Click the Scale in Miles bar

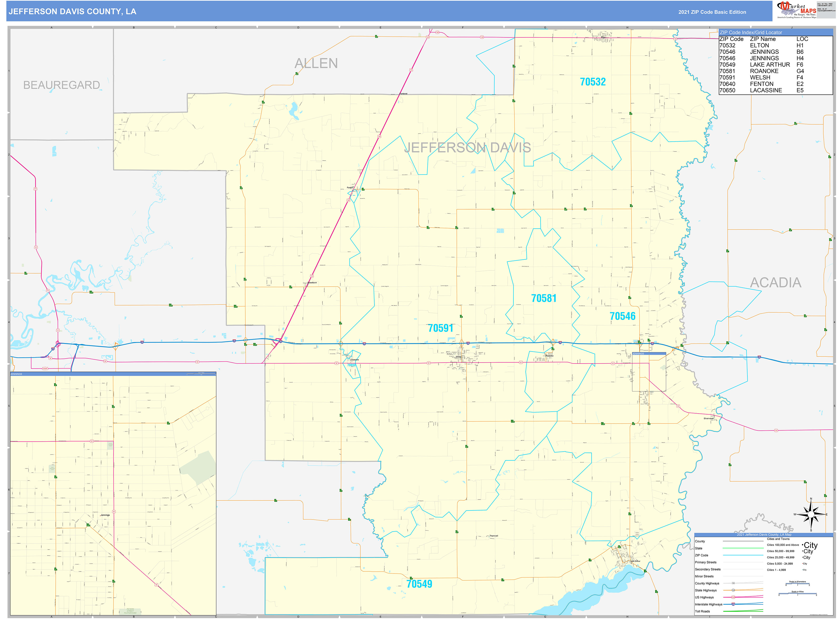pos(798,594)
